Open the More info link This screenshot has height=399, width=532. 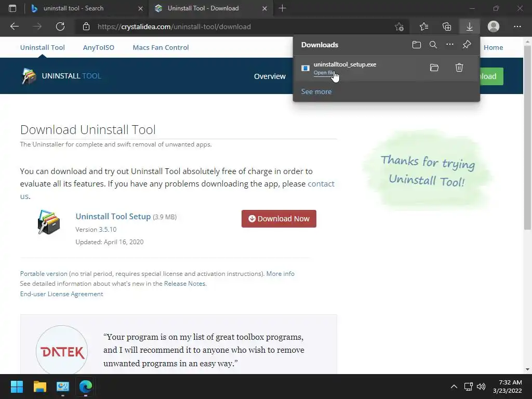280,273
